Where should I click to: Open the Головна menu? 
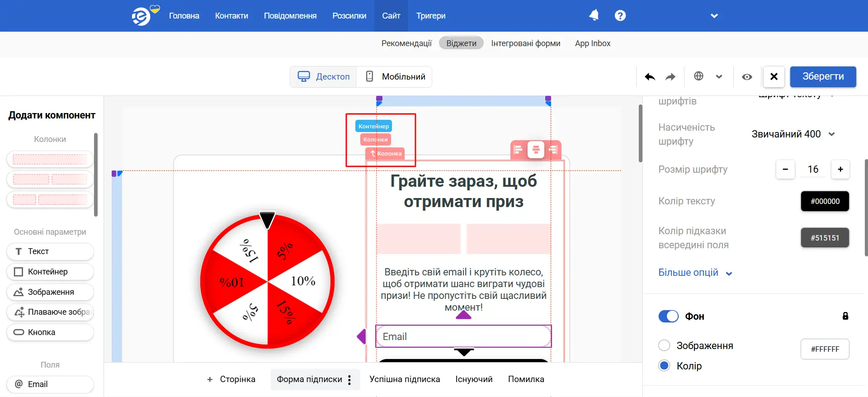(x=184, y=16)
